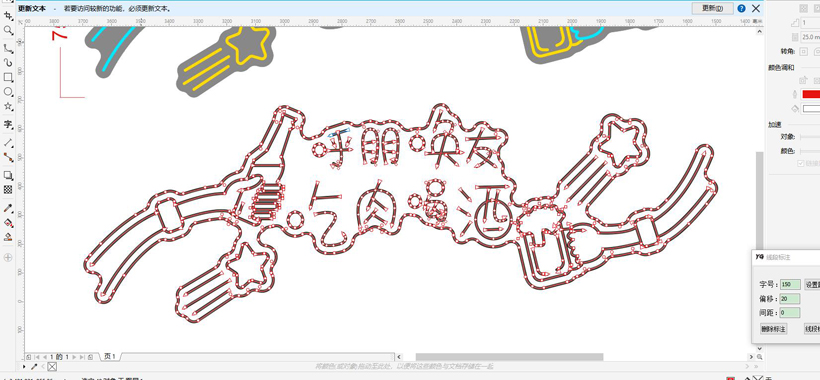Go to the next page arrow
The width and height of the screenshot is (820, 380).
[x=74, y=357]
